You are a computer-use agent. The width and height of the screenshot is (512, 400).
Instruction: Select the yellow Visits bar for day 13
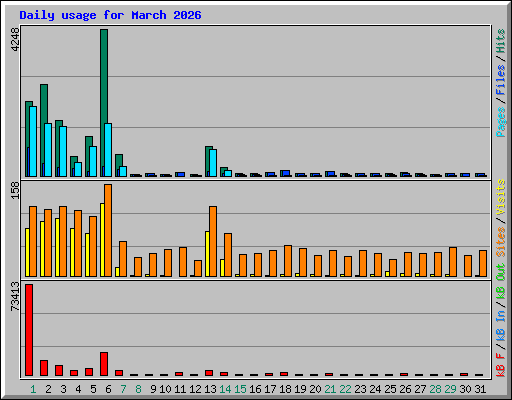pyautogui.click(x=207, y=254)
